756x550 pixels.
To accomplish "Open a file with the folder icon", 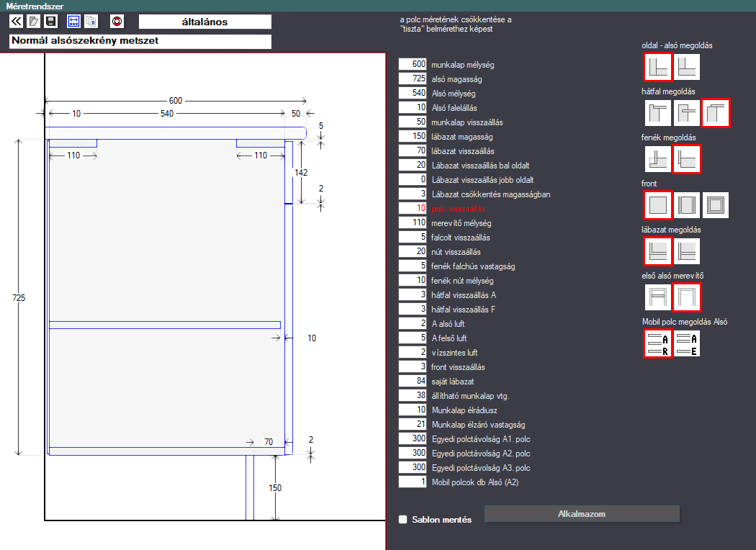I will (x=33, y=21).
